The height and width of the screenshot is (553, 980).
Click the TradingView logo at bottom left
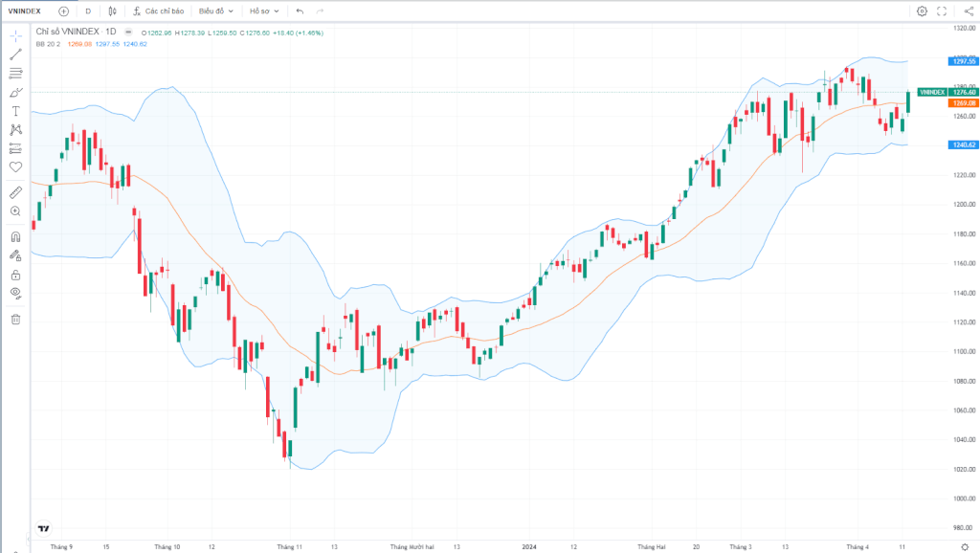[x=43, y=529]
